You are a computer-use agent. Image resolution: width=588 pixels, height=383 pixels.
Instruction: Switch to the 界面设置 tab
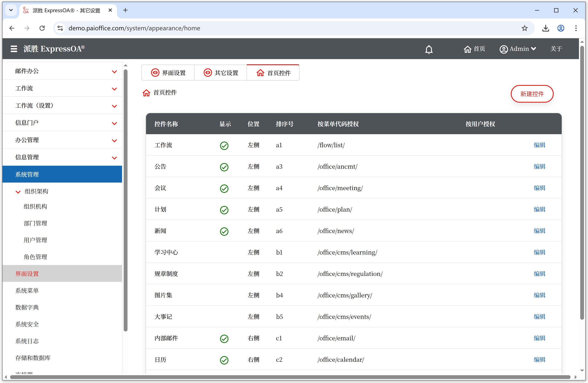click(x=168, y=73)
